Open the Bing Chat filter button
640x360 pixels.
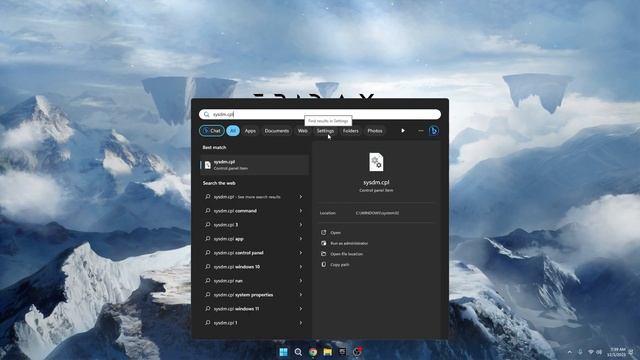pyautogui.click(x=211, y=131)
